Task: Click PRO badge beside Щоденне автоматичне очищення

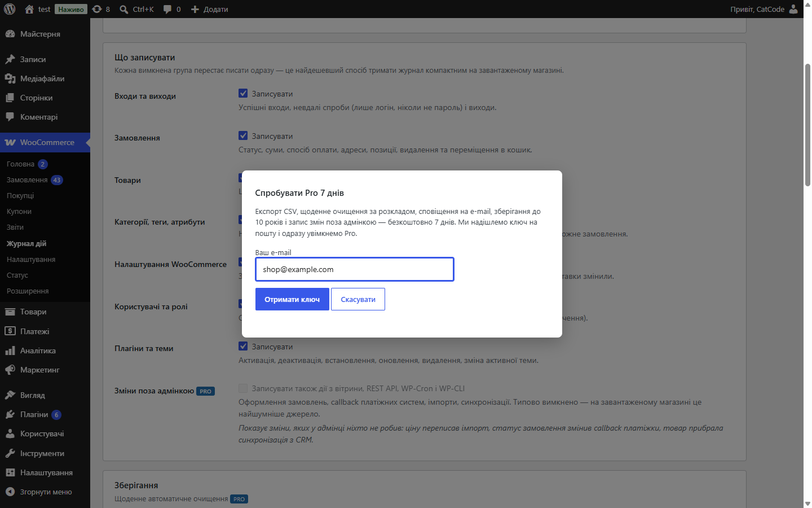Action: [x=239, y=499]
